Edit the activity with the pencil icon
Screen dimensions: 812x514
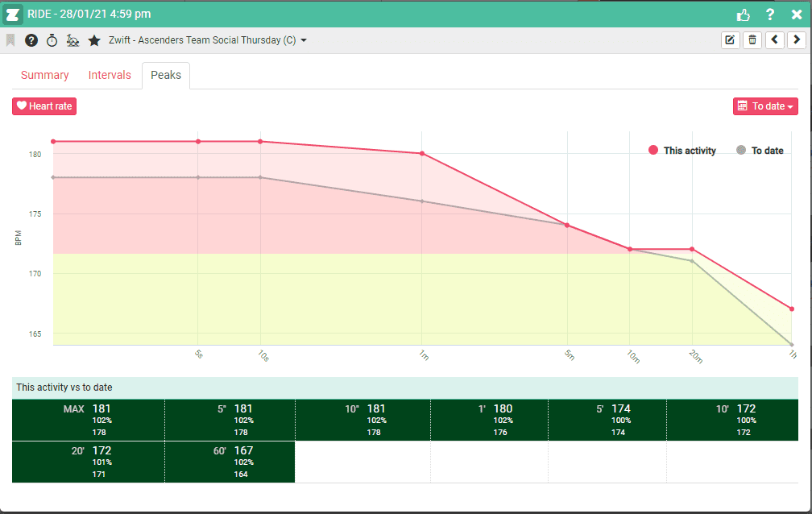click(x=730, y=39)
